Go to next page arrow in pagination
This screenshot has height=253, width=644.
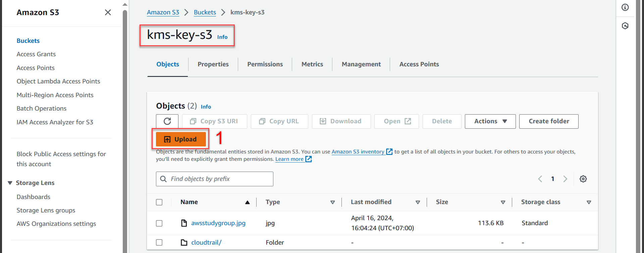click(x=565, y=179)
